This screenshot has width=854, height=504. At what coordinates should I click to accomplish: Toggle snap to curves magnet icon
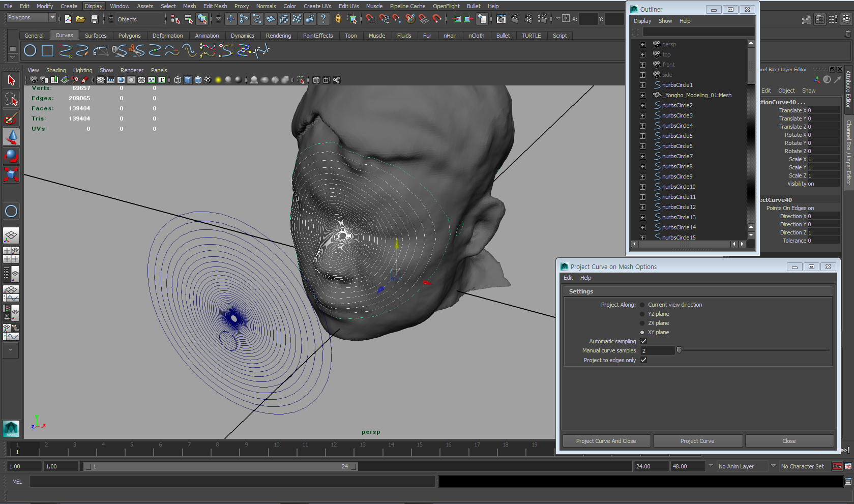pos(384,19)
